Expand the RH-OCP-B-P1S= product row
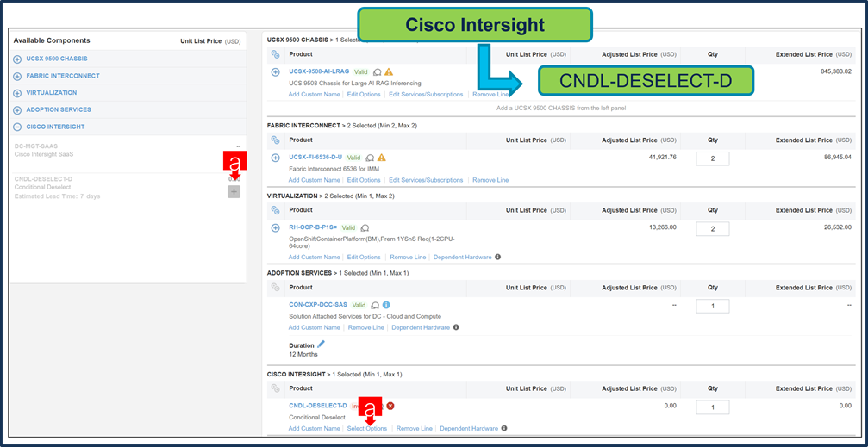Image resolution: width=868 pixels, height=447 pixels. (275, 228)
